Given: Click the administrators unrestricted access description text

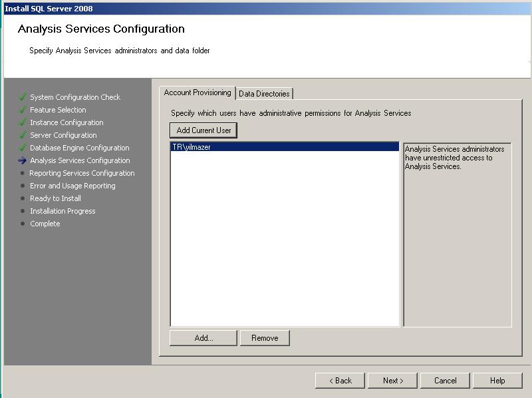Looking at the screenshot, I should tap(454, 158).
